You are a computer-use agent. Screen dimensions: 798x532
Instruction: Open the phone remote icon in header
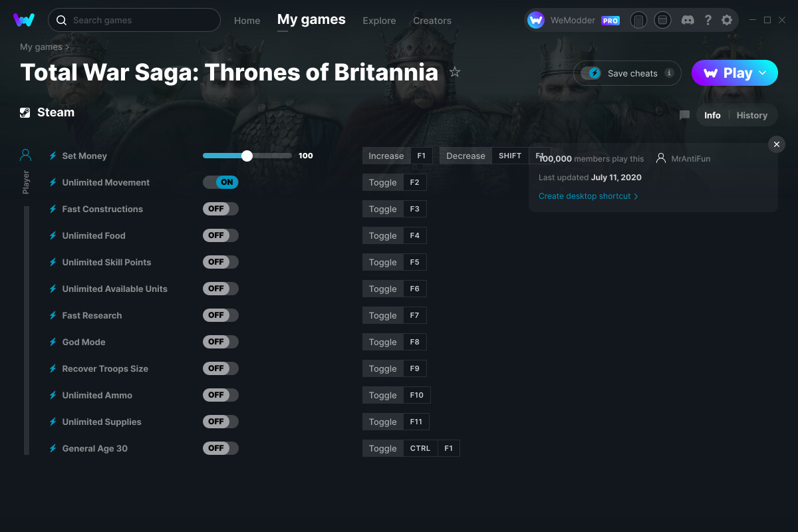[638, 20]
